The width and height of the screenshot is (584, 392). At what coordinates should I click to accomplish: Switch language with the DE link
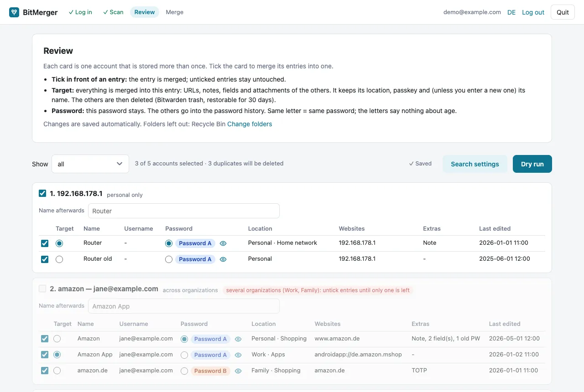511,12
